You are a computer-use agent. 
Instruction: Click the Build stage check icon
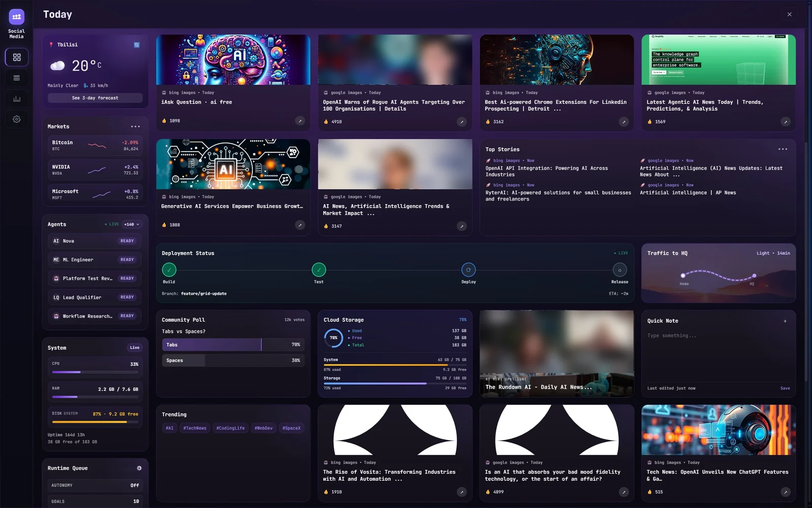click(x=169, y=270)
